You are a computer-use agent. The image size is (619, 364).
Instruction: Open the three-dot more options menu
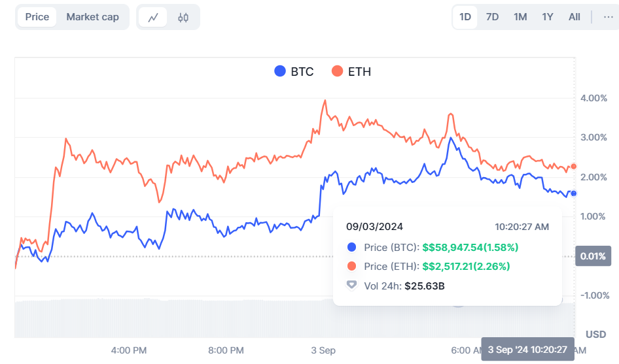click(x=608, y=17)
